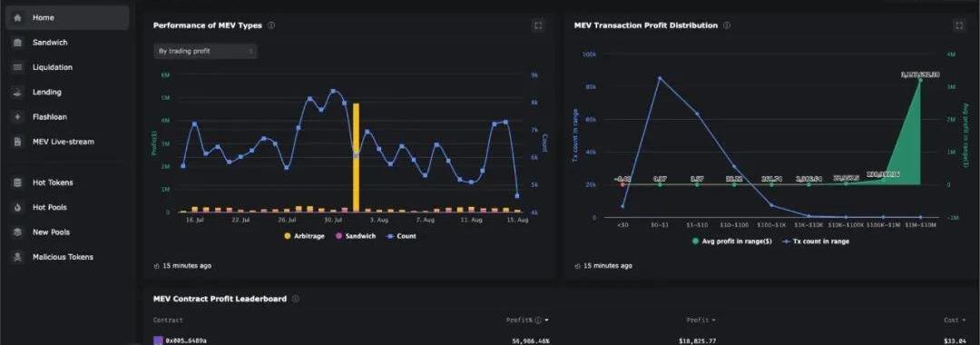Sort leaderboard by Profit column arrow

pos(713,320)
